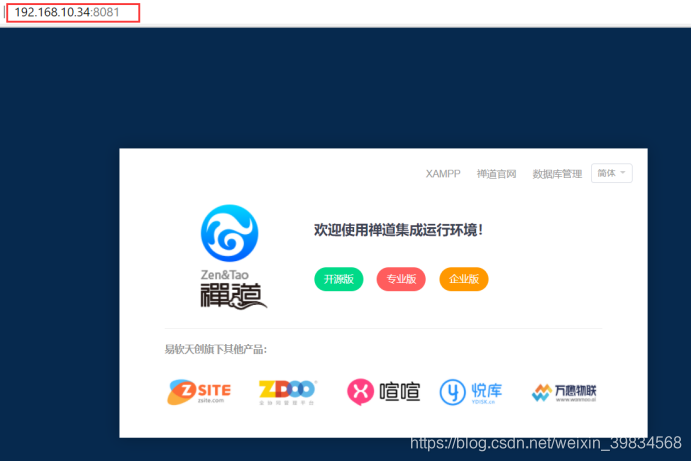This screenshot has height=462, width=692.
Task: Open the ZDOO product logo
Action: [x=287, y=392]
